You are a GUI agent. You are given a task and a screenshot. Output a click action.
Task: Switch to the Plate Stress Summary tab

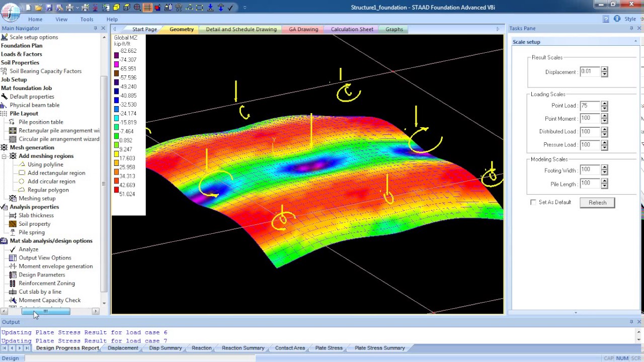tap(379, 348)
